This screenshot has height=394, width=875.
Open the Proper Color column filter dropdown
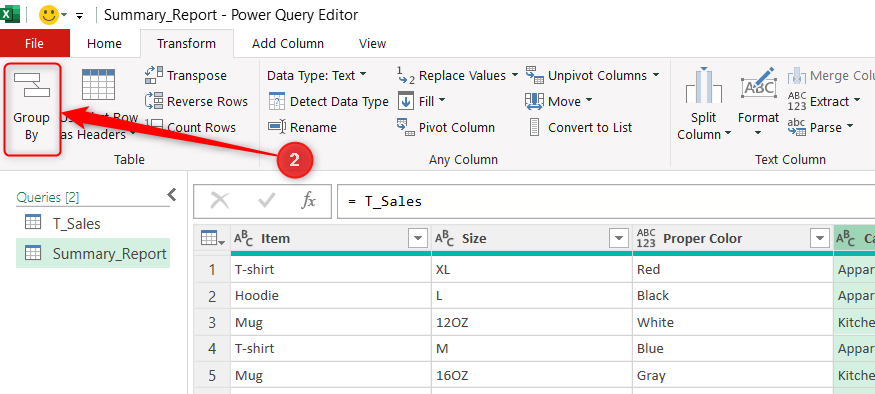(x=819, y=239)
